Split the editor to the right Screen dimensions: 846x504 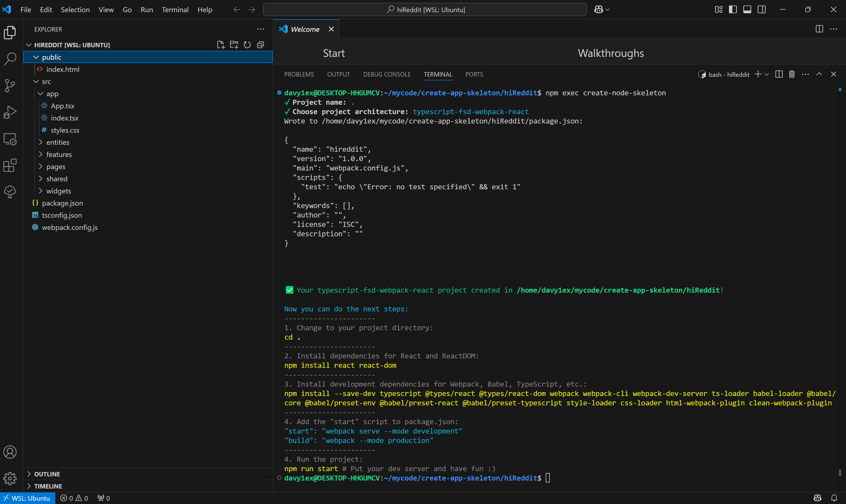tap(819, 29)
